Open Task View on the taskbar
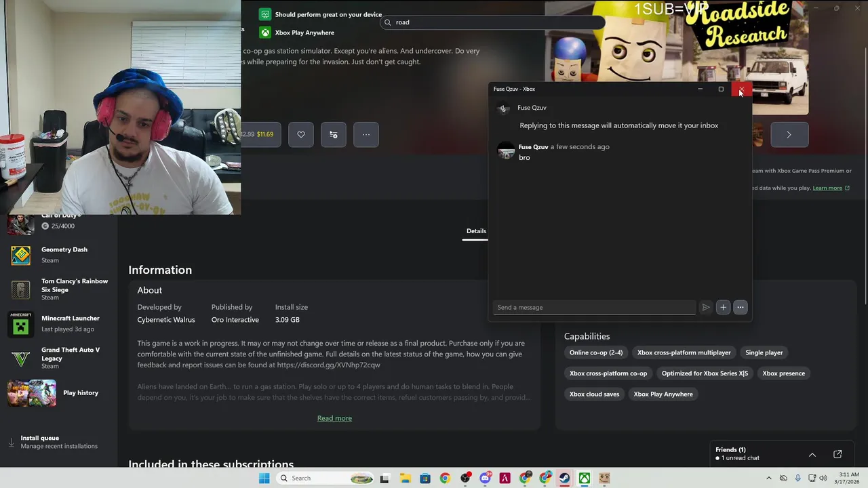 (384, 479)
